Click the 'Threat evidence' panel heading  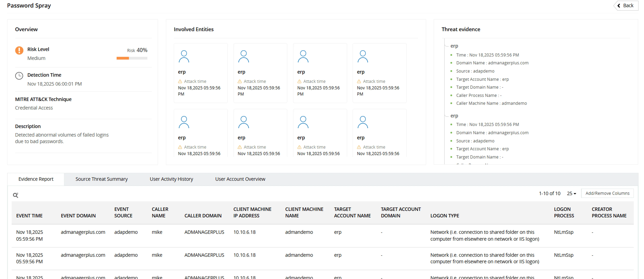coord(461,29)
